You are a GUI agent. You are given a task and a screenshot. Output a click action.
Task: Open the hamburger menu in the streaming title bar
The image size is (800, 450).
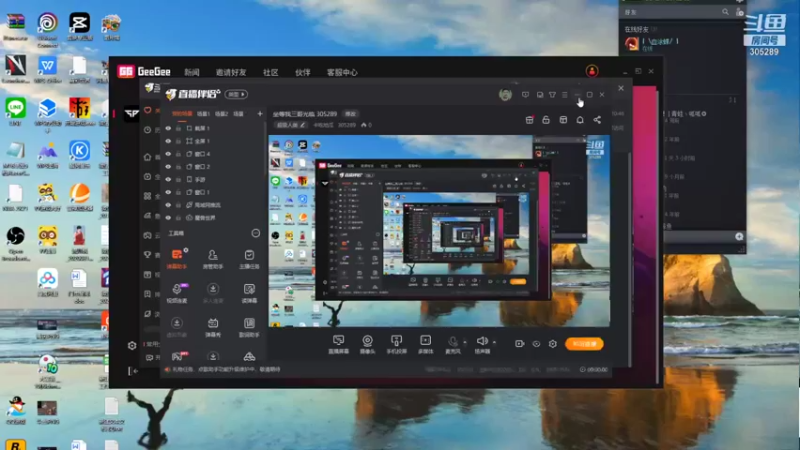pyautogui.click(x=565, y=95)
